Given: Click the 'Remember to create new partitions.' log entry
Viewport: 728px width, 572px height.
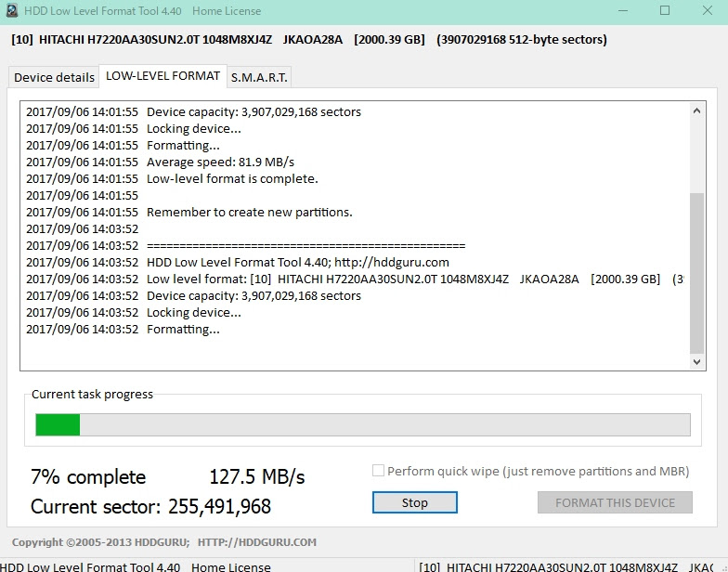Looking at the screenshot, I should tap(249, 212).
